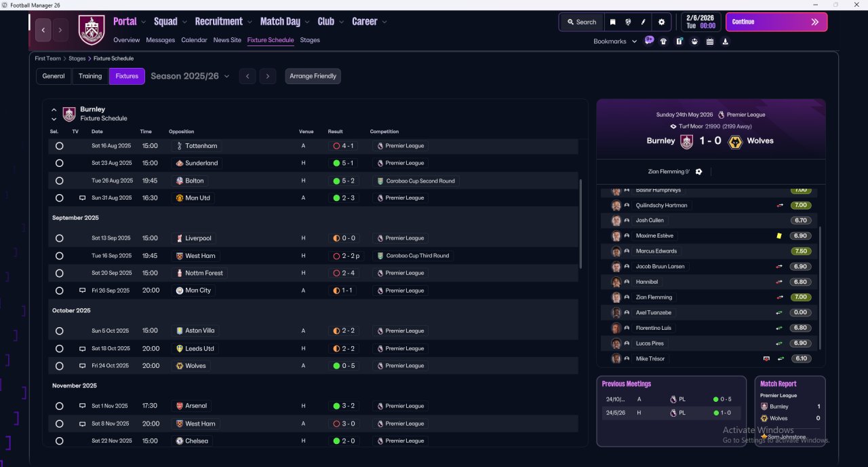Click the Search button
Screen dimensions: 868x467
tap(581, 22)
